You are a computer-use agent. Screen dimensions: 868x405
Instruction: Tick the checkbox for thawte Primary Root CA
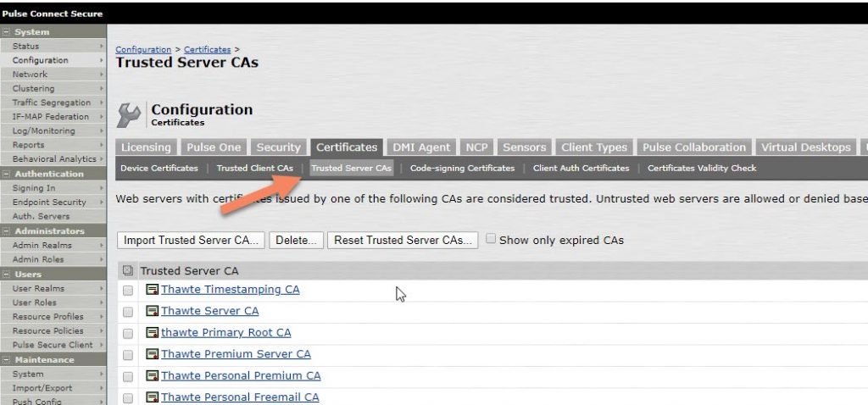[x=128, y=334]
